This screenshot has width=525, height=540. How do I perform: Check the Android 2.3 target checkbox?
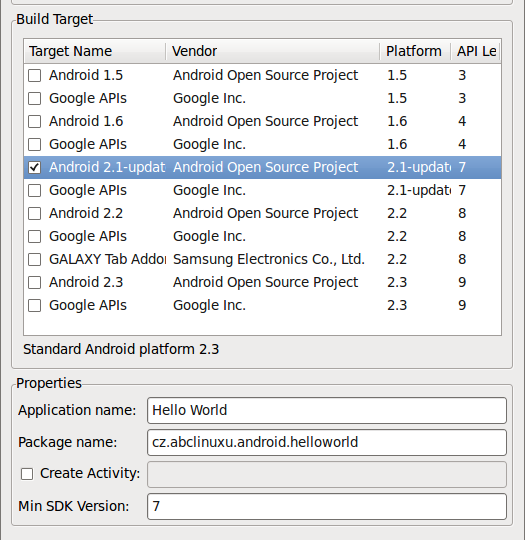click(34, 282)
